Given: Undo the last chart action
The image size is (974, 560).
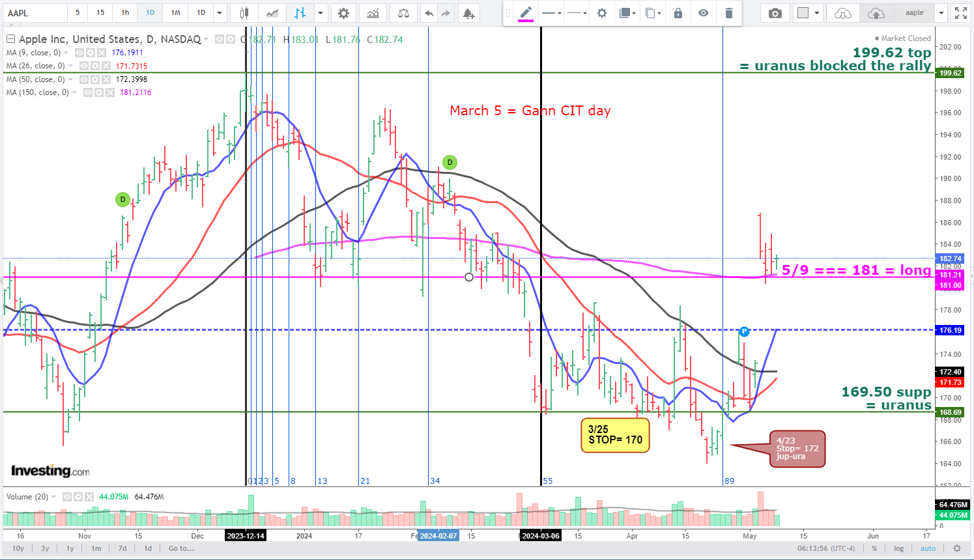Looking at the screenshot, I should pos(428,13).
